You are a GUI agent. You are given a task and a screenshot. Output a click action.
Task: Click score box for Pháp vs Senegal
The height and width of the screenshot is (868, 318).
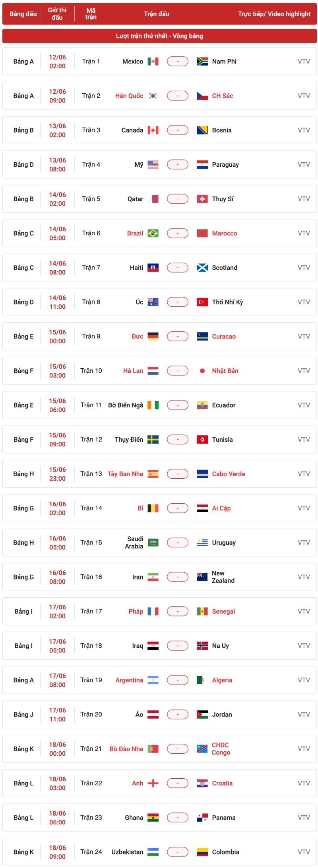pyautogui.click(x=178, y=611)
